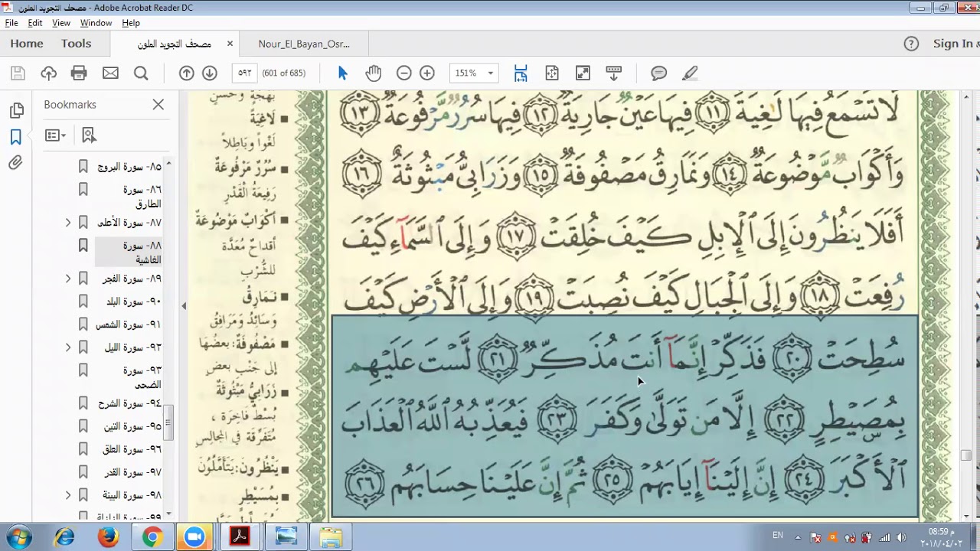Click Sign In link

(954, 44)
